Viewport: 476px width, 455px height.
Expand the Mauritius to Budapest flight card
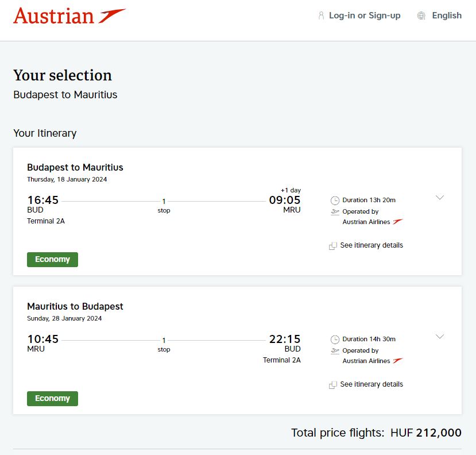(440, 336)
